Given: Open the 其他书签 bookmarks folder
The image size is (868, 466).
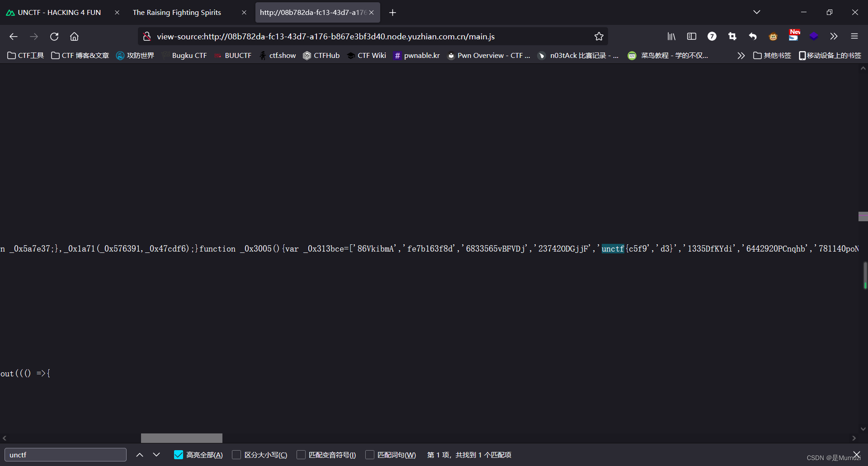Looking at the screenshot, I should coord(772,55).
